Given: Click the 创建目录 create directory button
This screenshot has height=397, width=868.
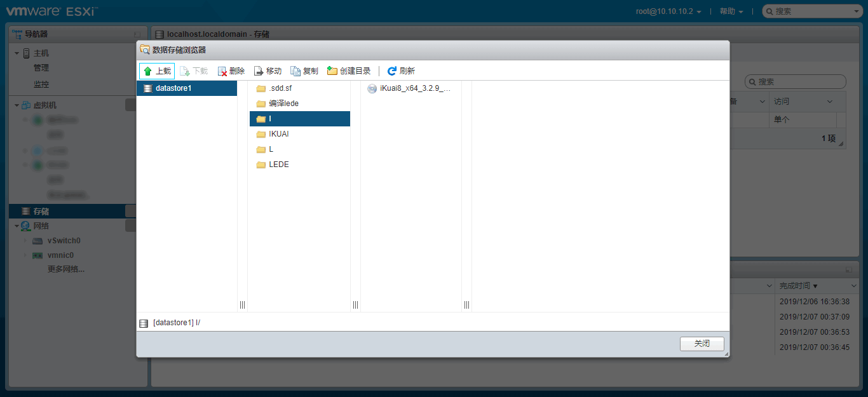Looking at the screenshot, I should 349,71.
